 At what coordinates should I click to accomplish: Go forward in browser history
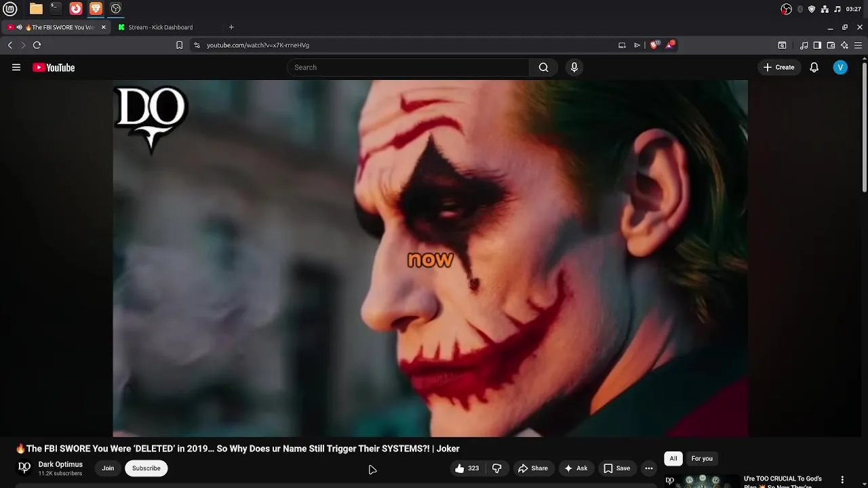pos(23,45)
